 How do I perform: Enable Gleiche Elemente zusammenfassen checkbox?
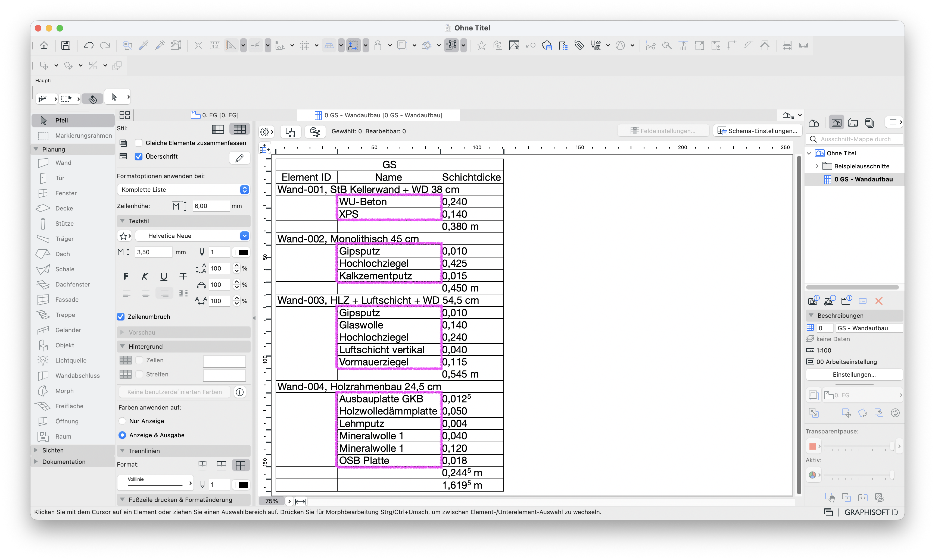pos(139,143)
